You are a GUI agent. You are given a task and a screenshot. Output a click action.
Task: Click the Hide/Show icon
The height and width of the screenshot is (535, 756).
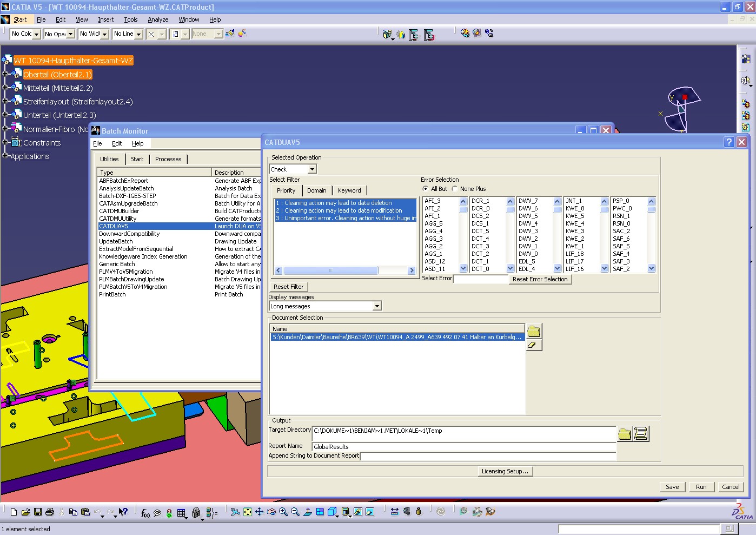click(x=358, y=512)
